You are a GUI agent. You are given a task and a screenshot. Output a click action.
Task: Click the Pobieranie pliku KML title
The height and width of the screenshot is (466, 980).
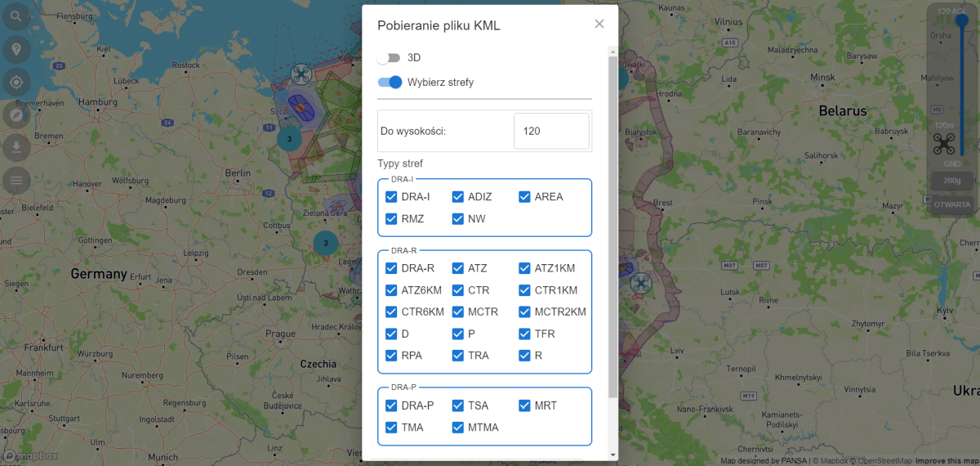[439, 26]
